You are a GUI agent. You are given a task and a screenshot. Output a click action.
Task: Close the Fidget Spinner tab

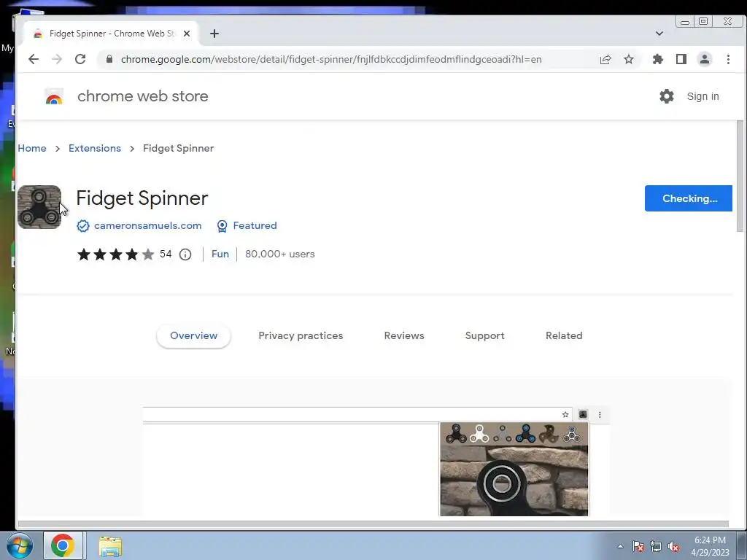[x=187, y=34]
